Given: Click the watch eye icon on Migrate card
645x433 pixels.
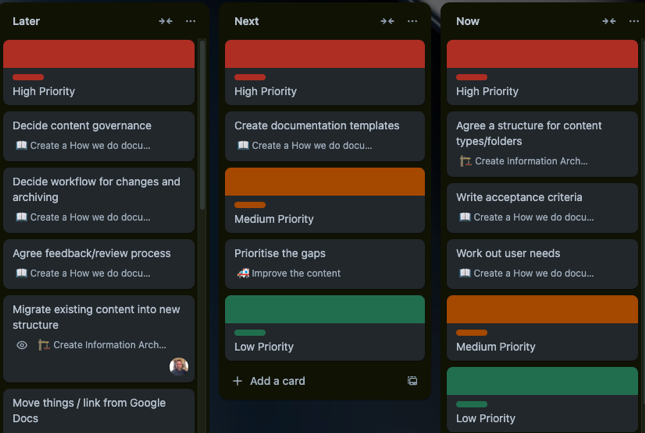Looking at the screenshot, I should click(x=22, y=345).
